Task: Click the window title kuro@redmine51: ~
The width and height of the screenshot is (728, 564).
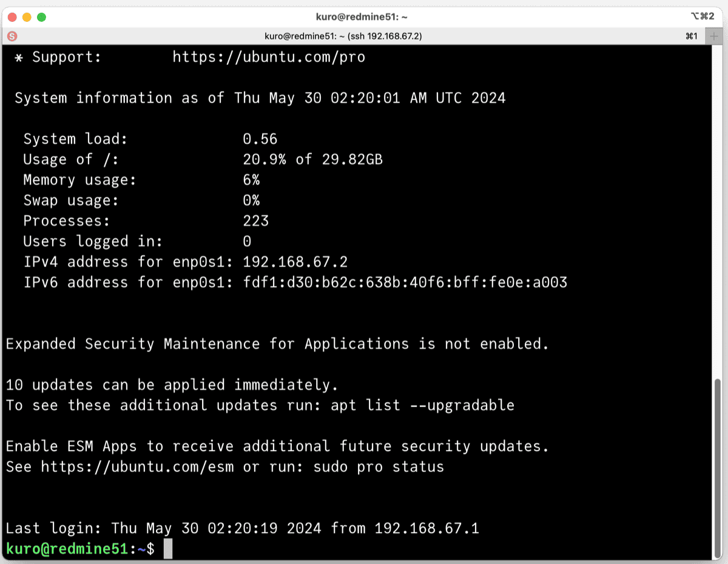Action: click(x=363, y=18)
